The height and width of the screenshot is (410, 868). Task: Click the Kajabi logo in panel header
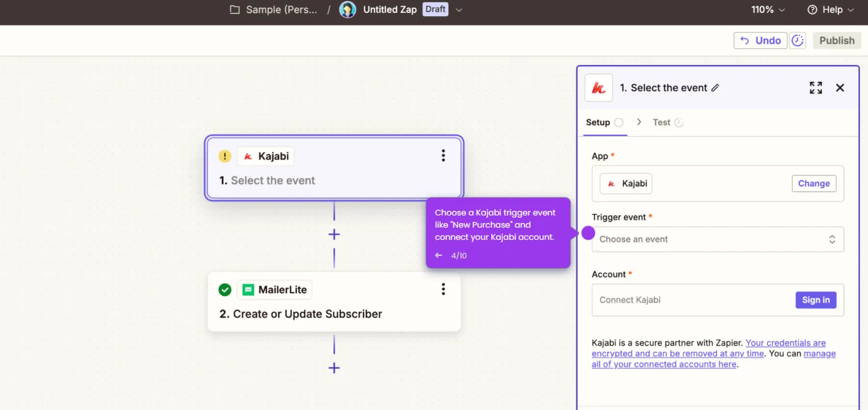(x=599, y=88)
